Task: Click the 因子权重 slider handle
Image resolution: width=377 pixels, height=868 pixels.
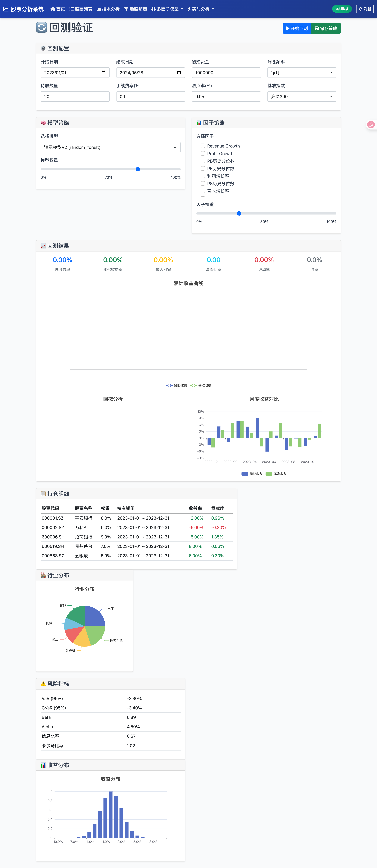Action: (239, 213)
